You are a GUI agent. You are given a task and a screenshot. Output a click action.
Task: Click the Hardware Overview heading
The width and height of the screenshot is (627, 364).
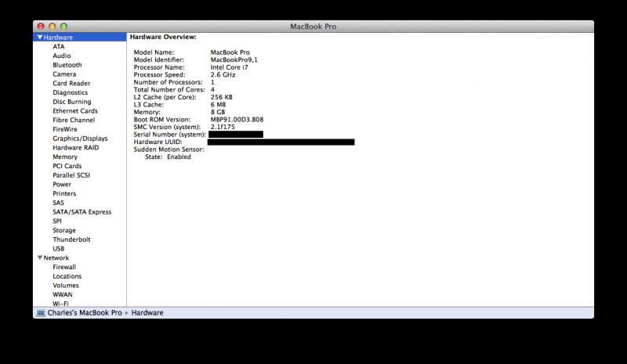(x=163, y=37)
